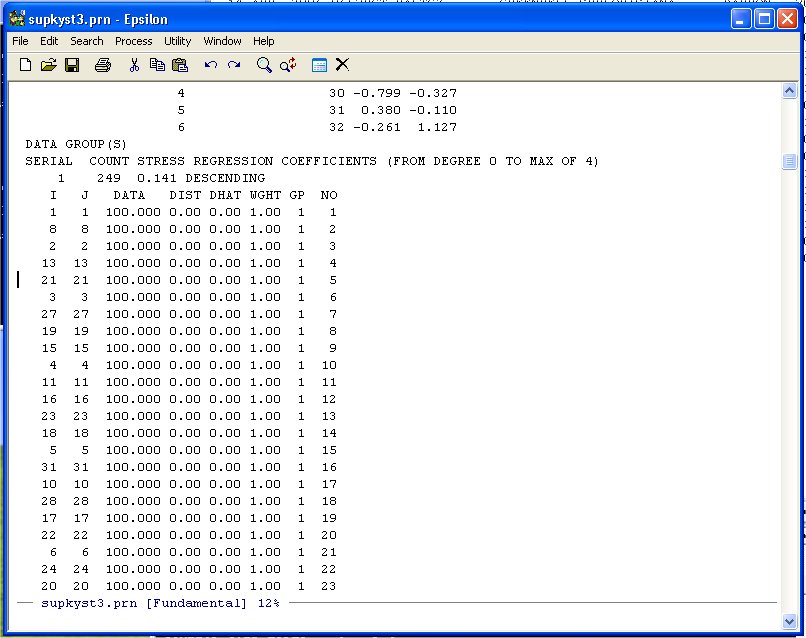806x638 pixels.
Task: Click the New file icon
Action: [x=26, y=65]
